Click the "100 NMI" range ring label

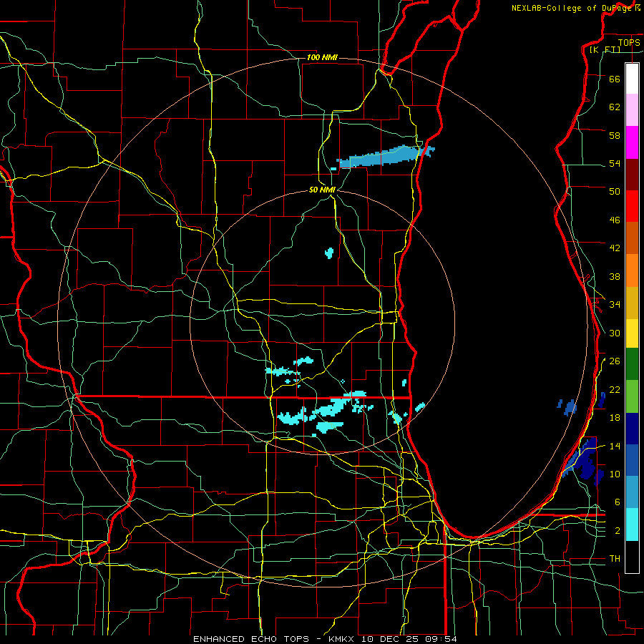tap(322, 57)
